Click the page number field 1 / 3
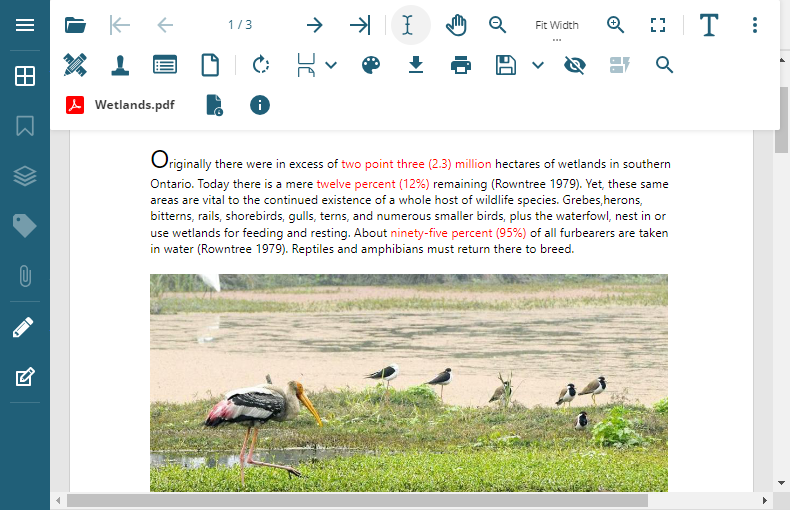The image size is (790, 526). [x=240, y=25]
